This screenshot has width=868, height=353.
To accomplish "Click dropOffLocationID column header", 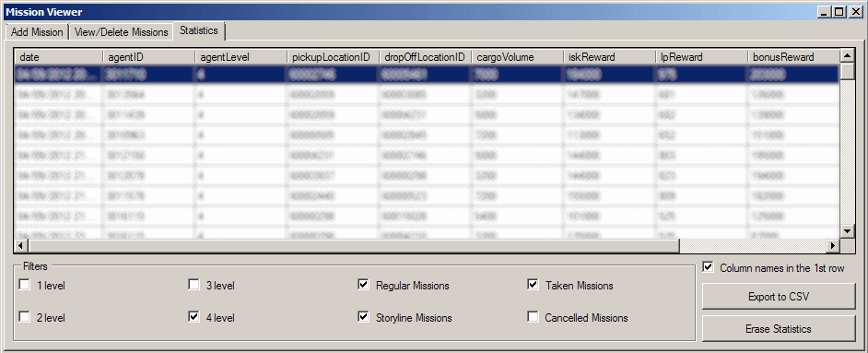I will coord(425,57).
